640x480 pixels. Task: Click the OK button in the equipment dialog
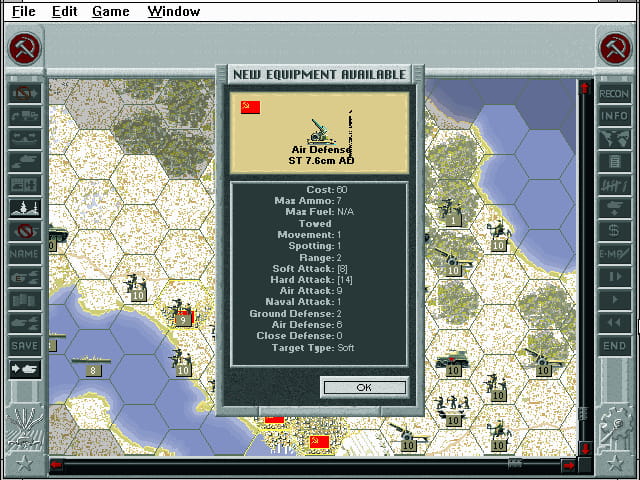pyautogui.click(x=364, y=387)
